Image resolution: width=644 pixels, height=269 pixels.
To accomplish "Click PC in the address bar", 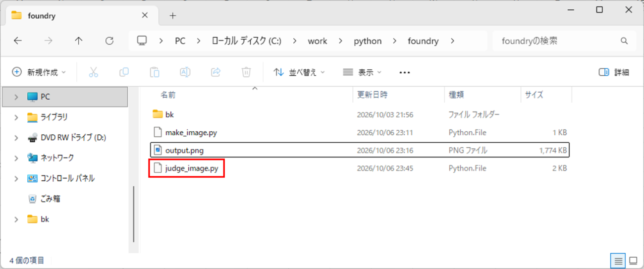I will (x=180, y=41).
